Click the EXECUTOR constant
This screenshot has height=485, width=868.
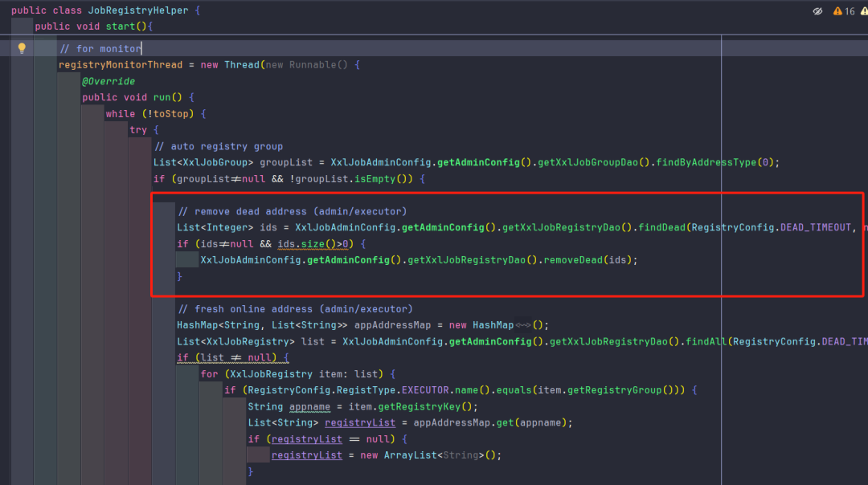[x=425, y=390]
